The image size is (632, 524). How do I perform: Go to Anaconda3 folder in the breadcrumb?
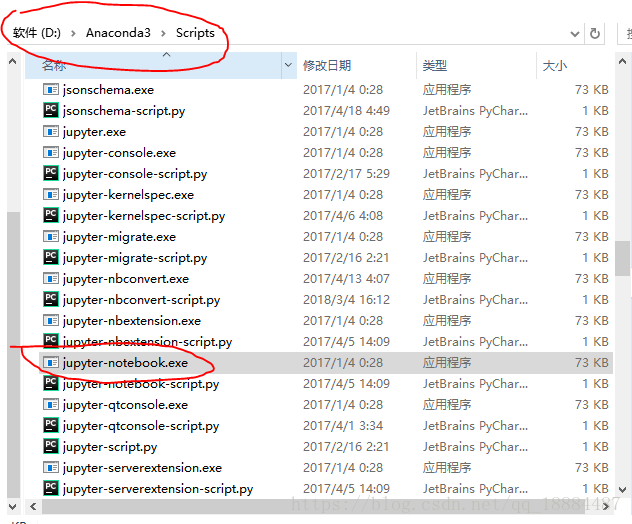tap(118, 33)
